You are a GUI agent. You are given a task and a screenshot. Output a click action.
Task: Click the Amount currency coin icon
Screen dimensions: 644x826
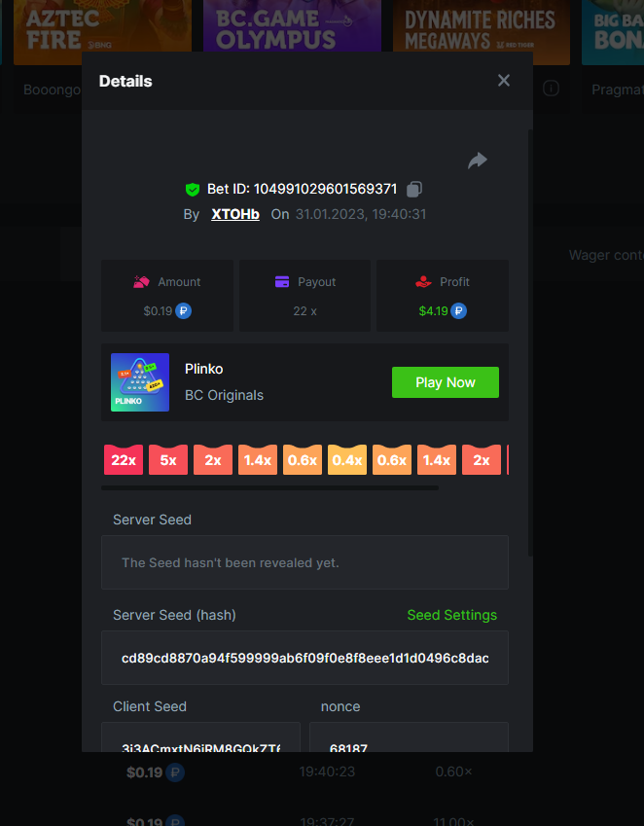tap(183, 311)
